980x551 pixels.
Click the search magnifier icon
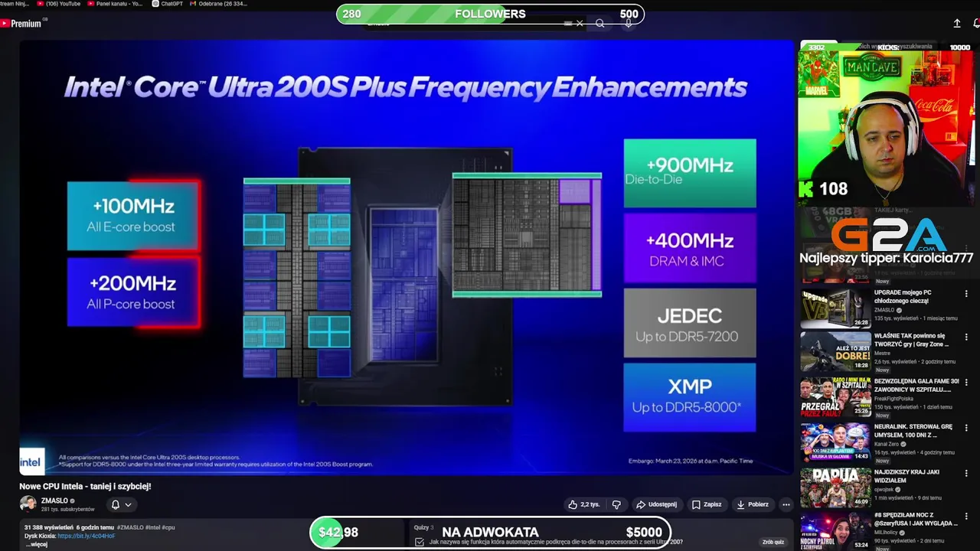pos(600,24)
